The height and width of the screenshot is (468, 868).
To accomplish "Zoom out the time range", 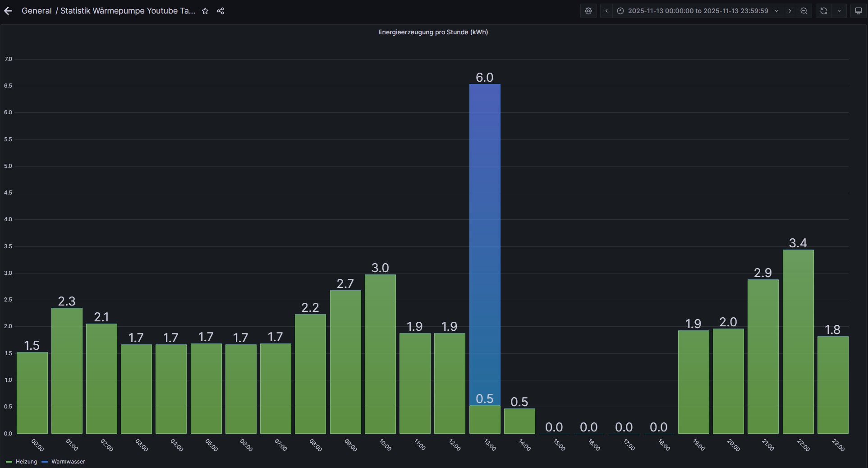I will coord(804,11).
